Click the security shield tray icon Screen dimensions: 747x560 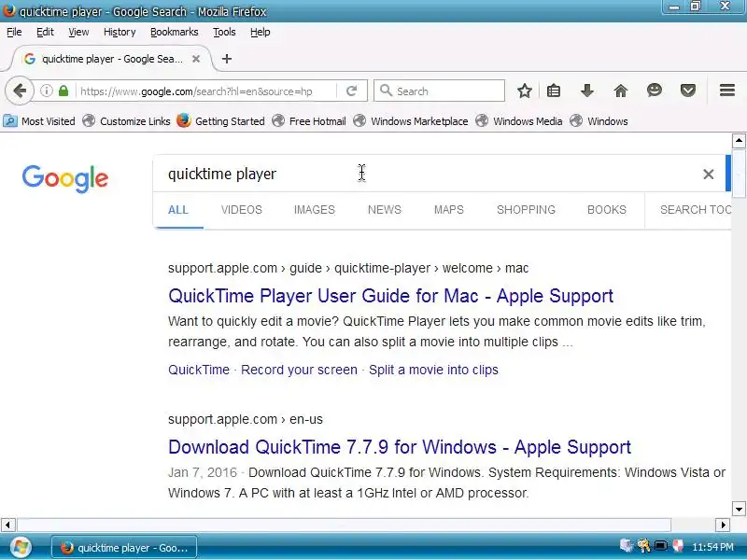(678, 546)
